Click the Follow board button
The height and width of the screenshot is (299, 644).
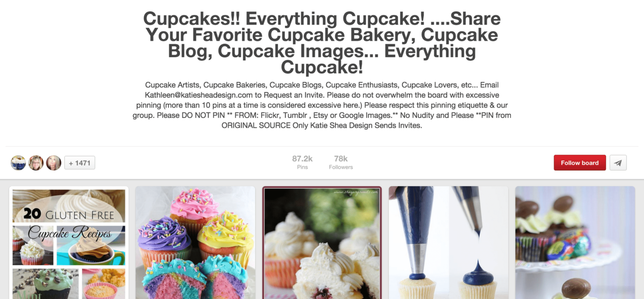click(x=580, y=163)
